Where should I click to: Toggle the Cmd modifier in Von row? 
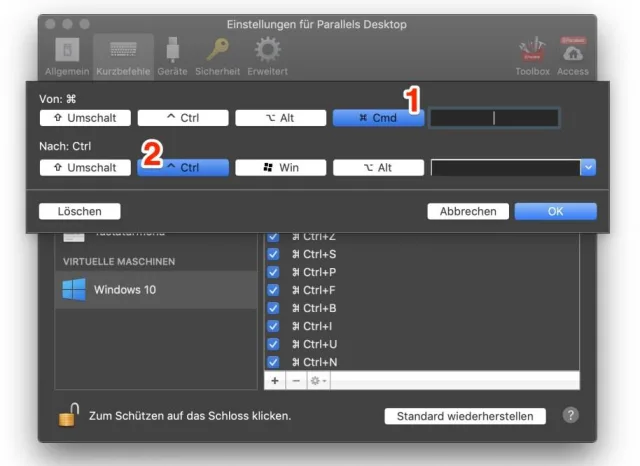click(378, 118)
